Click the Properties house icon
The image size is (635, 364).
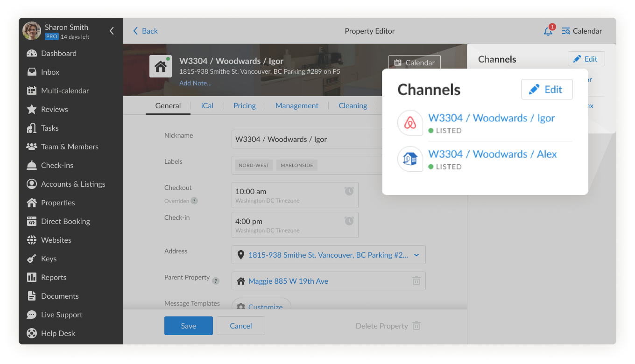pyautogui.click(x=32, y=203)
